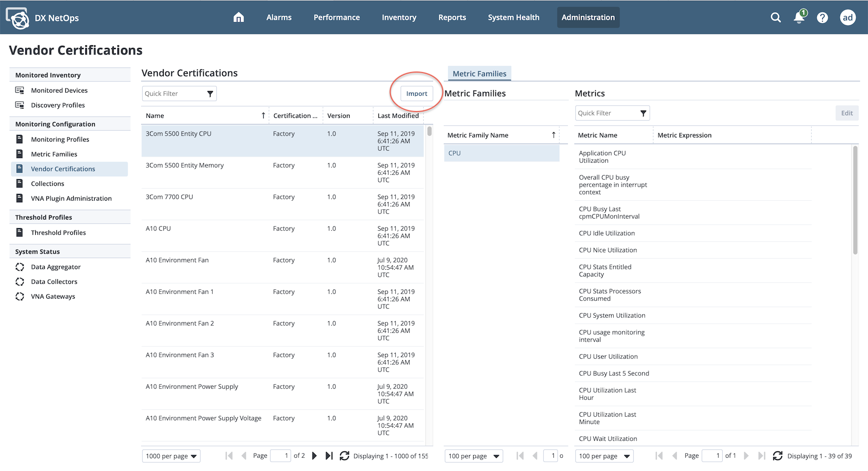Click the vendor certifications list scrollbar
This screenshot has width=868, height=471.
430,132
